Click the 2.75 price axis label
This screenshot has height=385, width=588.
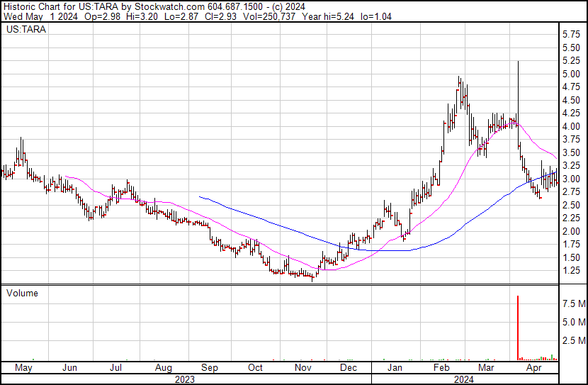pyautogui.click(x=572, y=192)
